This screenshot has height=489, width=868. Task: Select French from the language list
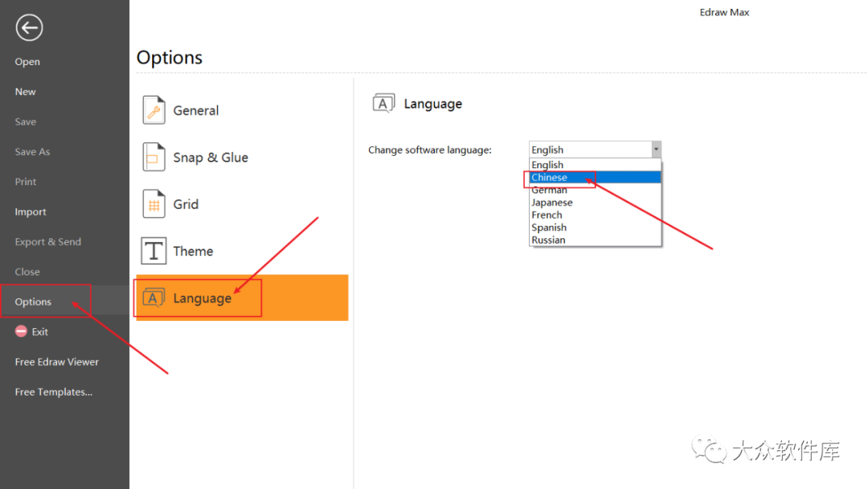[x=595, y=215]
